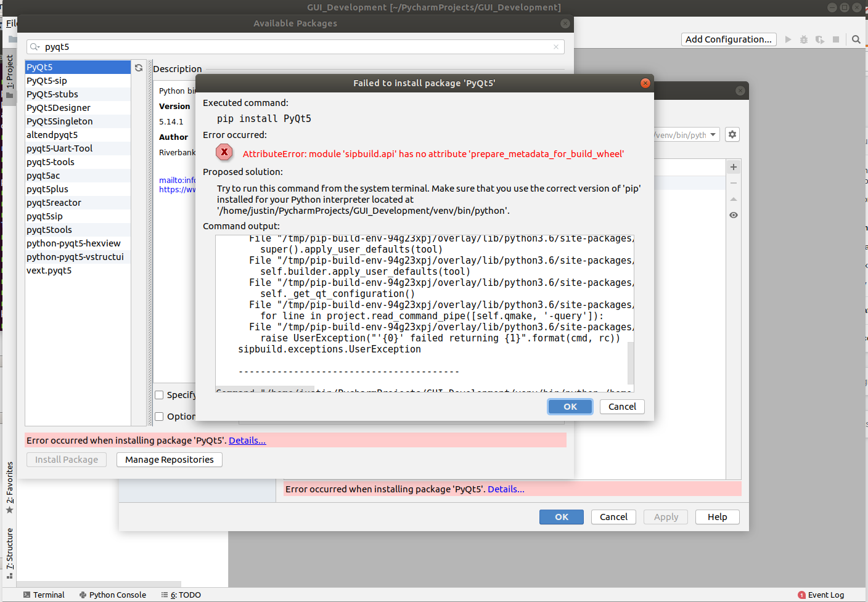868x602 pixels.
Task: Toggle the Options checkbox
Action: (159, 417)
